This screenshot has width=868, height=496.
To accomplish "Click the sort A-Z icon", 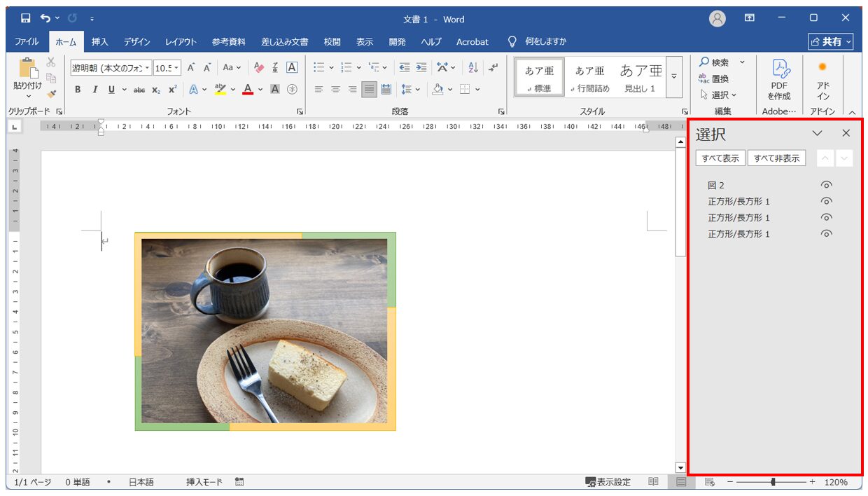I will pyautogui.click(x=473, y=67).
